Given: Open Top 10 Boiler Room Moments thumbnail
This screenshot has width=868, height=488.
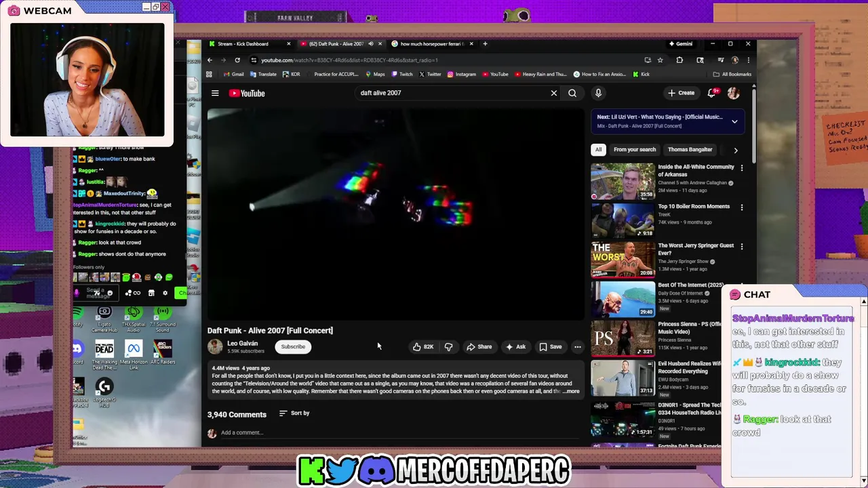Looking at the screenshot, I should coord(623,220).
